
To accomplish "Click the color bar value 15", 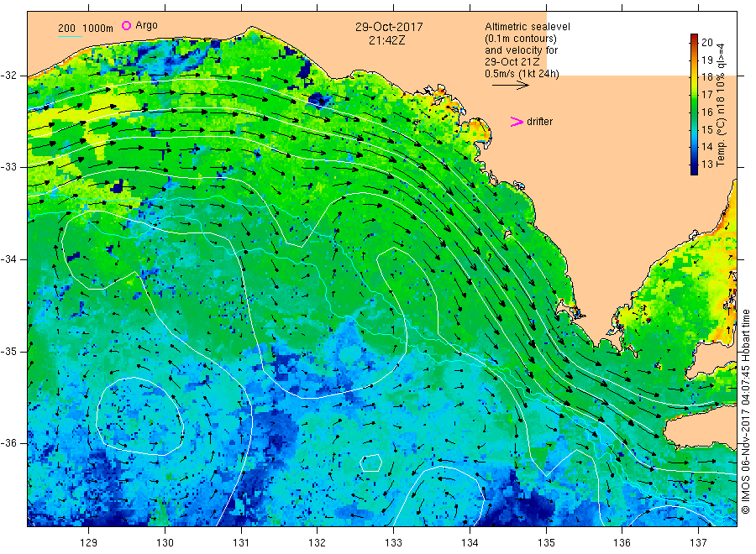I will click(x=707, y=129).
